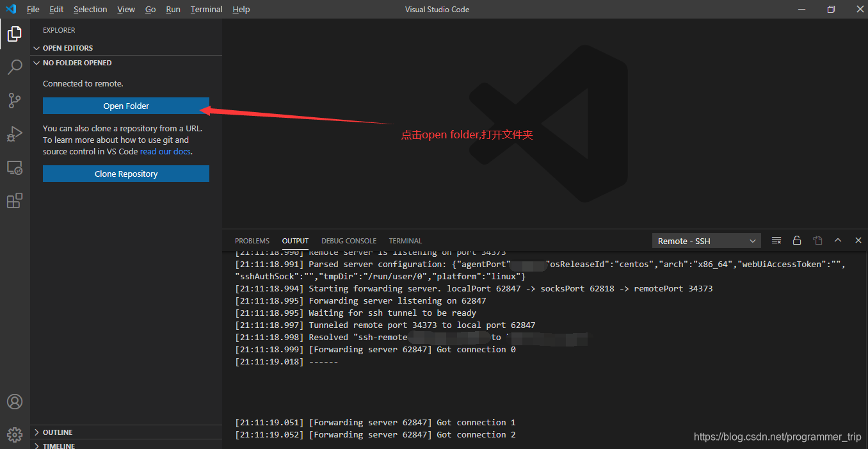Click the Open Folder button
Screen dimensions: 868x449
[x=126, y=106]
